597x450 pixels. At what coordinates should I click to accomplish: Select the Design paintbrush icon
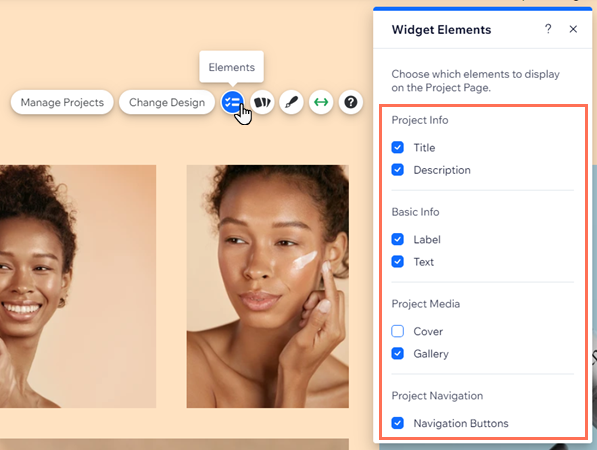click(292, 102)
